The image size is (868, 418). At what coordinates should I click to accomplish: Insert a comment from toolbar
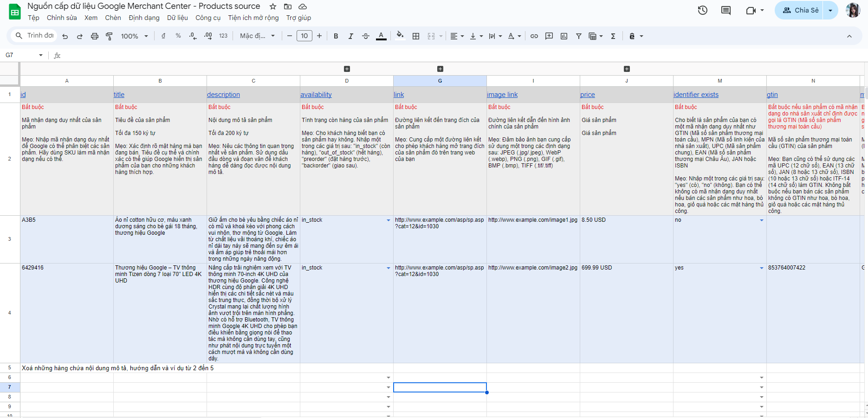[549, 36]
